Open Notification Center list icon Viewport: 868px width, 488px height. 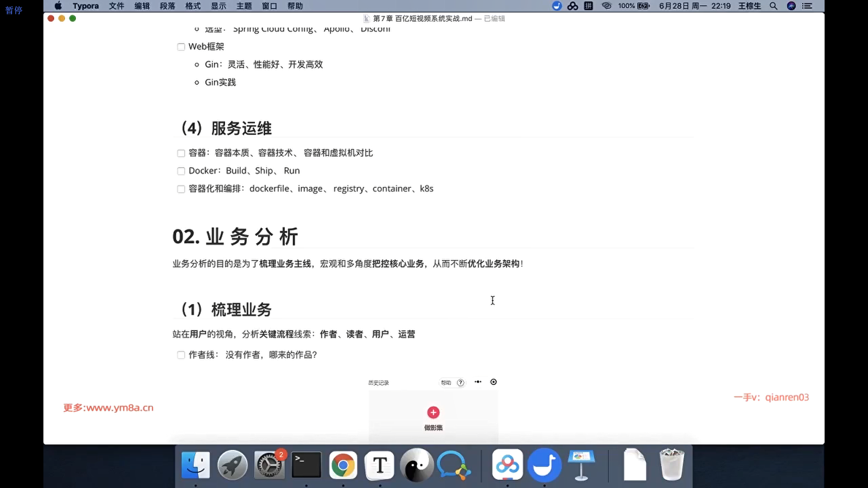807,6
